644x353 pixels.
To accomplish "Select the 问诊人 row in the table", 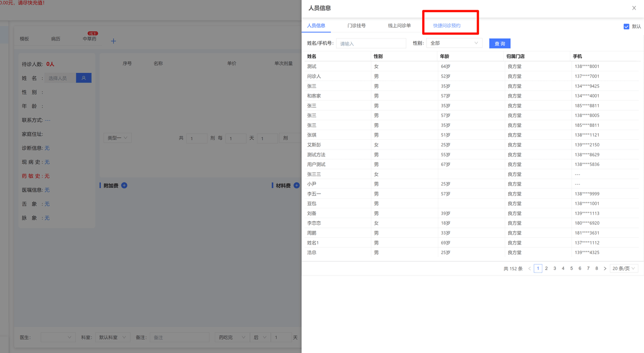I will tap(472, 76).
